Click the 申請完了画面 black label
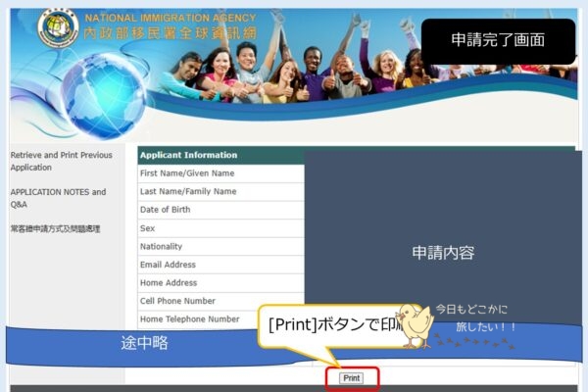Viewport: 588px width, 392px height. click(498, 40)
